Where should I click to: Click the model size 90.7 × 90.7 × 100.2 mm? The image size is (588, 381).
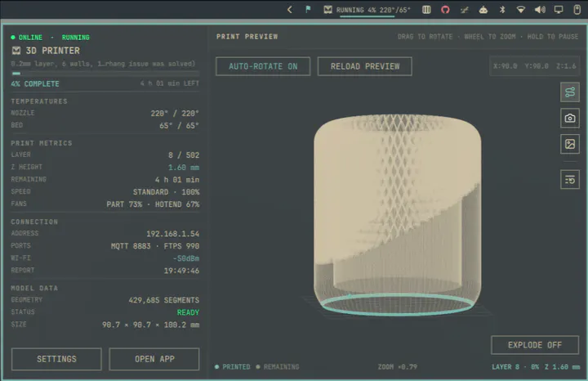coord(151,325)
